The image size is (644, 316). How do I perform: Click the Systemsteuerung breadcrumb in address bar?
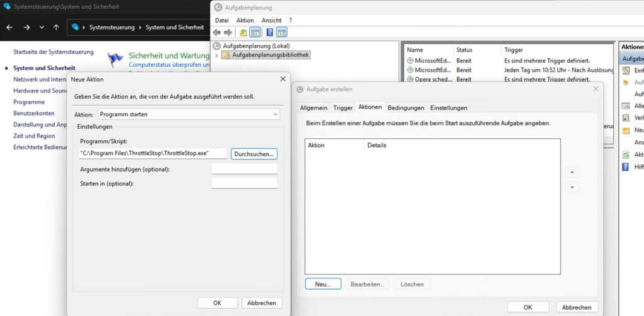tap(112, 27)
